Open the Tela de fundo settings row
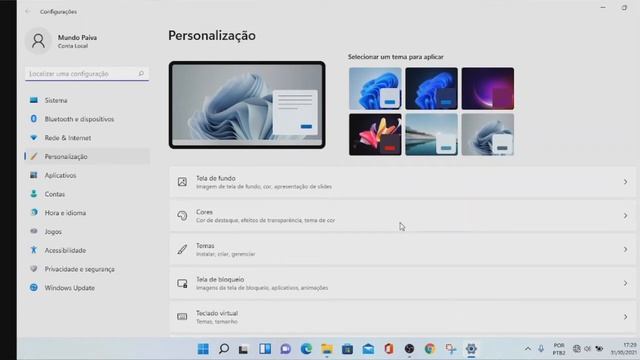Image resolution: width=640 pixels, height=360 pixels. (403, 182)
